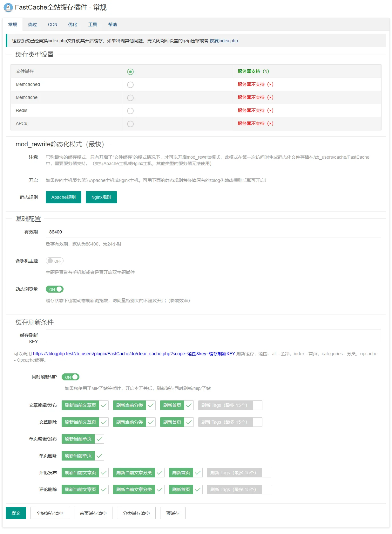
Task: Select the 文件缓存 radio button
Action: tap(130, 72)
